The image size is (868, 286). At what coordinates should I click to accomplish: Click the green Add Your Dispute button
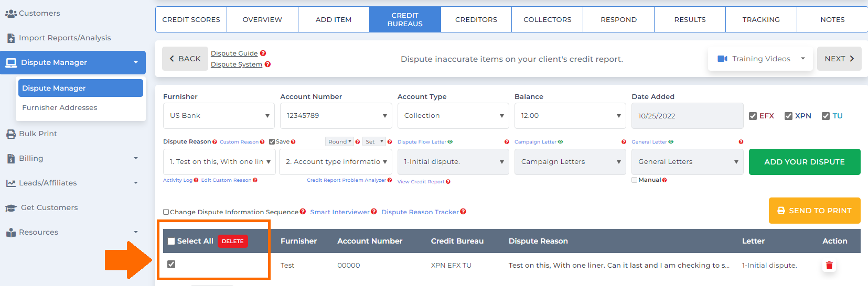805,162
